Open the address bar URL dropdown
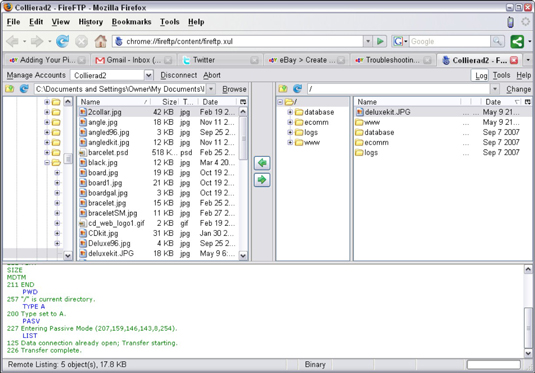The height and width of the screenshot is (373, 535). tap(368, 41)
